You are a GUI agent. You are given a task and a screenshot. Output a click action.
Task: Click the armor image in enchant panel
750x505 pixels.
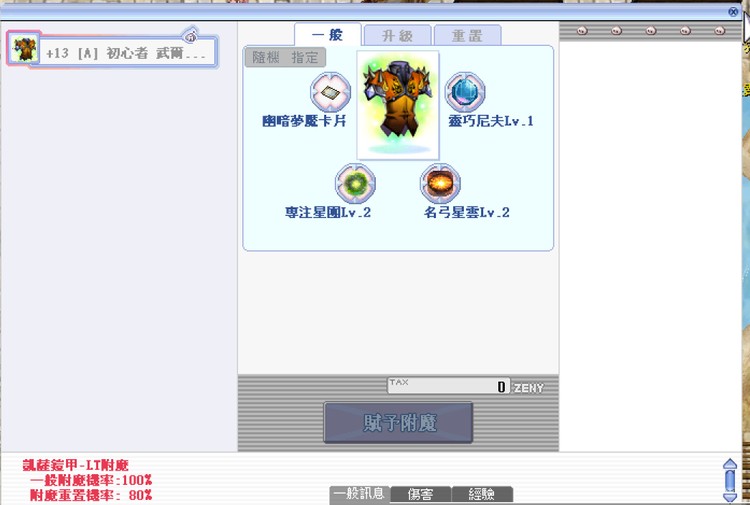398,105
